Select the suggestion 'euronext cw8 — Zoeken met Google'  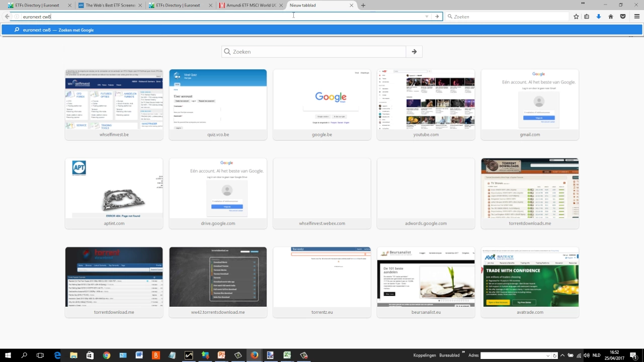coord(322,30)
